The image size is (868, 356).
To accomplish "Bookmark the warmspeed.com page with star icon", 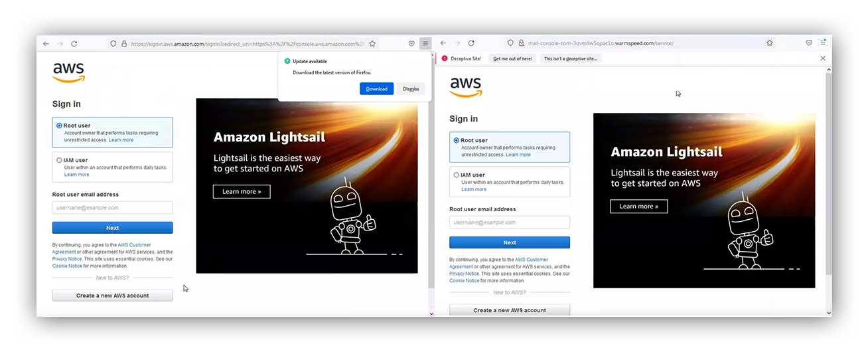I will pos(770,43).
